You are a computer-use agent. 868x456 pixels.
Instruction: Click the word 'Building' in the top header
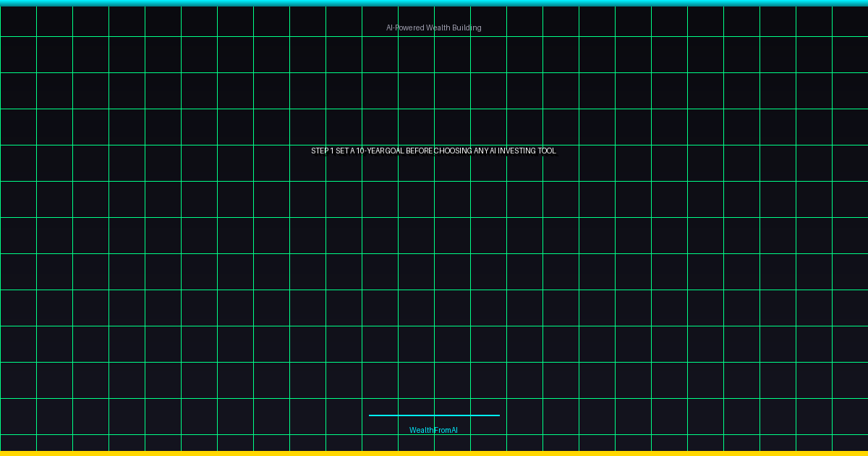(467, 28)
